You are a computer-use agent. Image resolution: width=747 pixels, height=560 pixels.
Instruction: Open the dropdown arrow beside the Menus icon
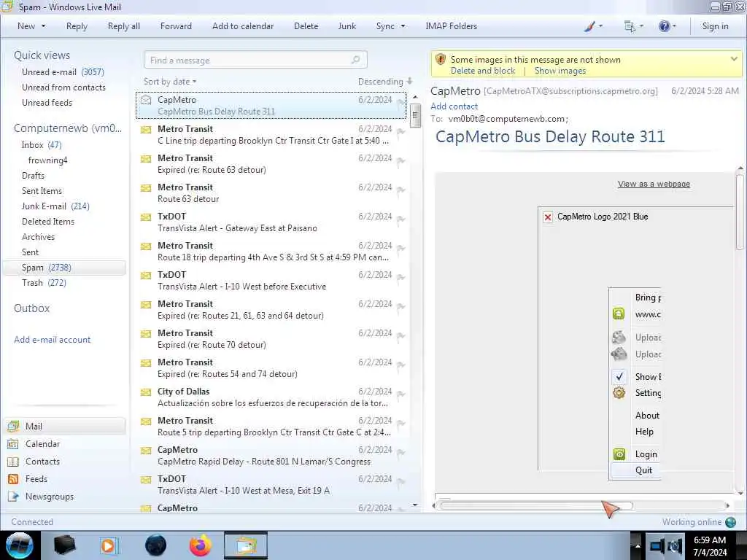pyautogui.click(x=641, y=27)
